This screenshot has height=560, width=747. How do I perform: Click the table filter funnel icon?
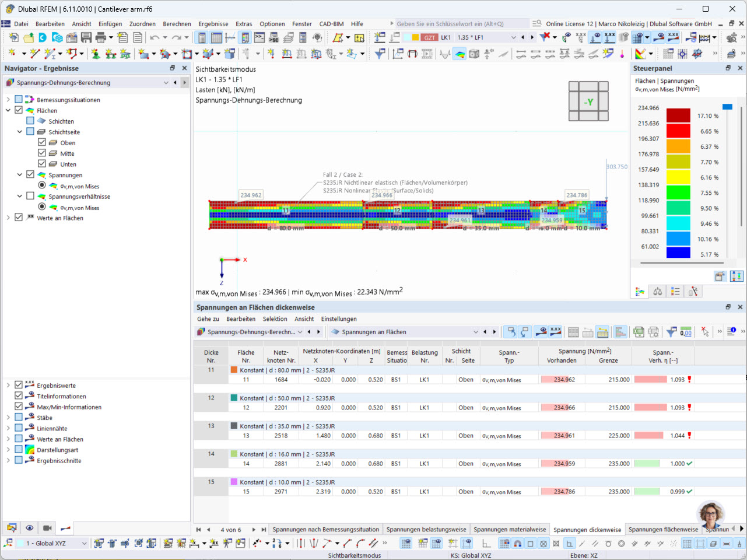(671, 332)
